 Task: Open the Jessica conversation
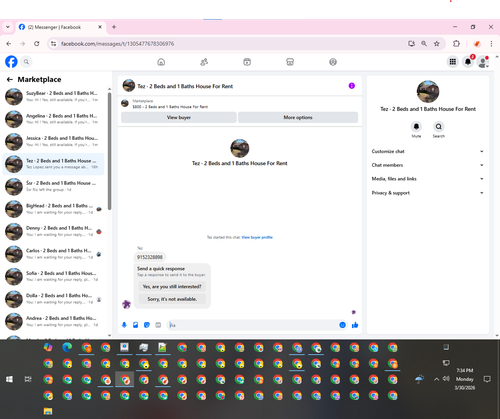pyautogui.click(x=53, y=141)
